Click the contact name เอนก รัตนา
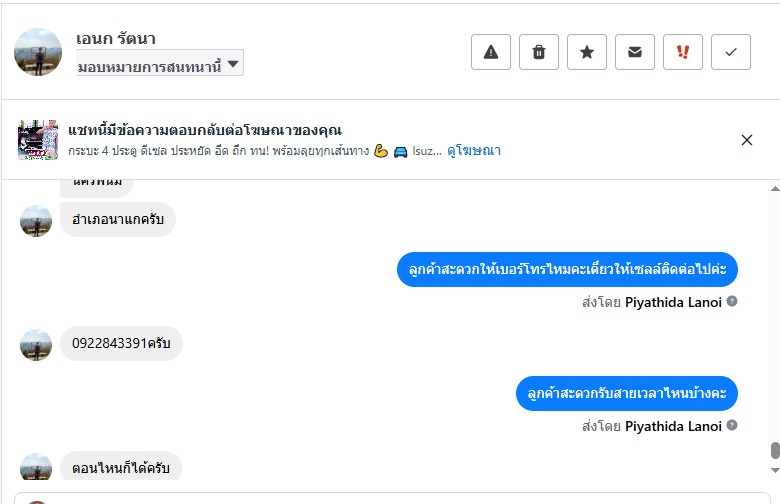Viewport: 780px width, 504px height. click(116, 39)
